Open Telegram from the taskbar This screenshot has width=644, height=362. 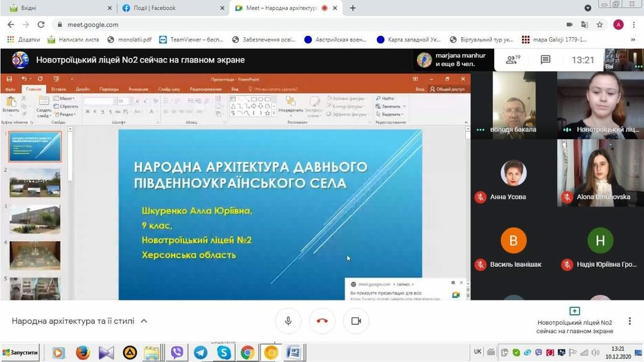click(x=201, y=353)
